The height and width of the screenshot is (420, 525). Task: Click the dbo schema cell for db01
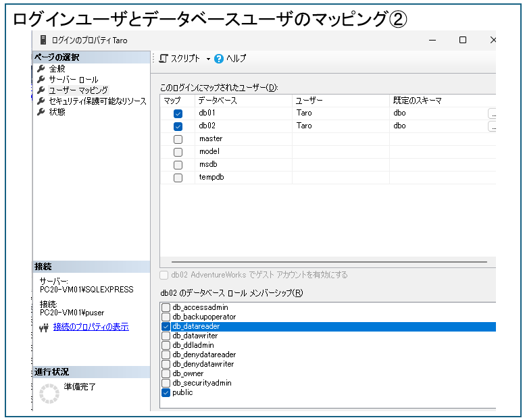[x=439, y=113]
